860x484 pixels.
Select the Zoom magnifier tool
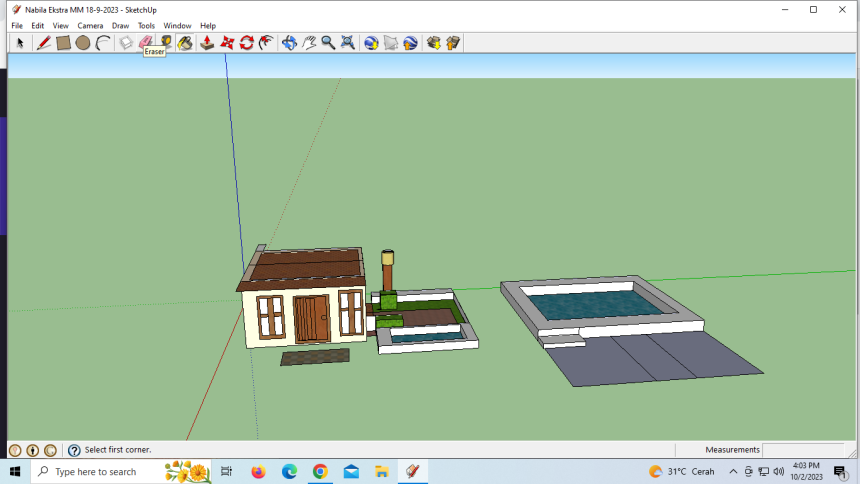pos(328,43)
